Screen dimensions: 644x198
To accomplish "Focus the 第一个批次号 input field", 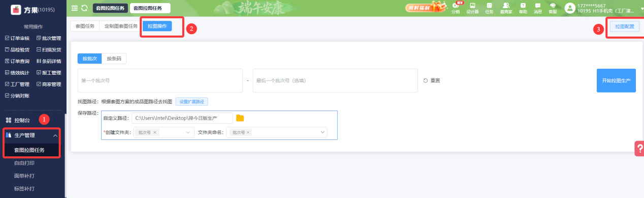I will [x=159, y=80].
